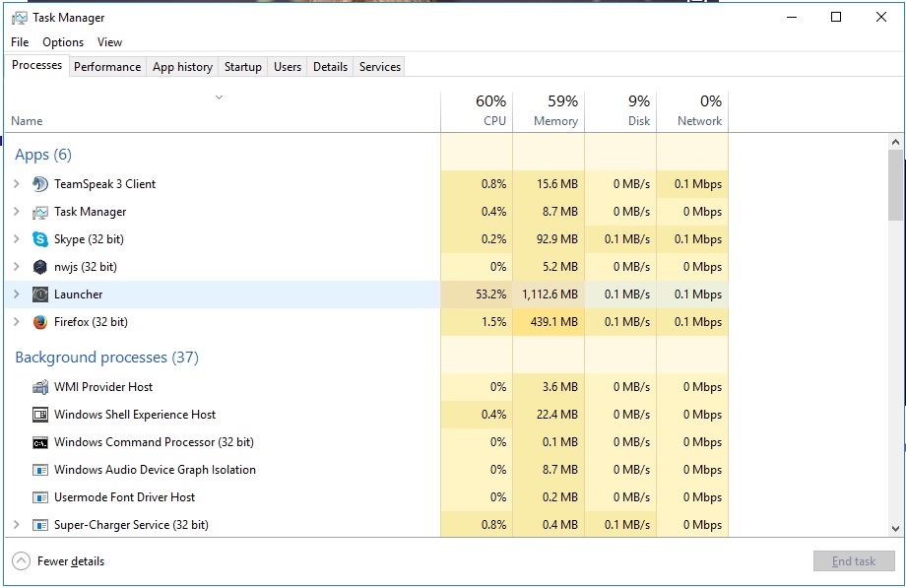Click the nwjs process icon

click(x=40, y=267)
